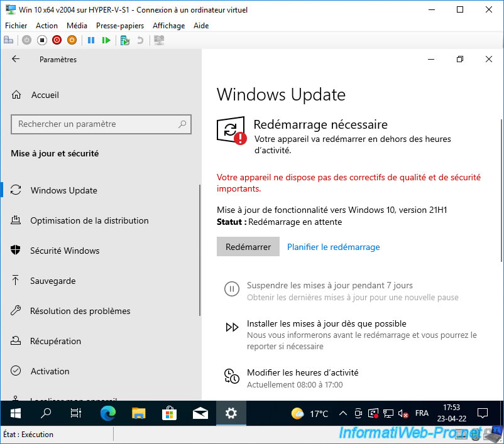Click the Windows Update page scrollbar
Screen dimensions: 504x444
pos(501,190)
